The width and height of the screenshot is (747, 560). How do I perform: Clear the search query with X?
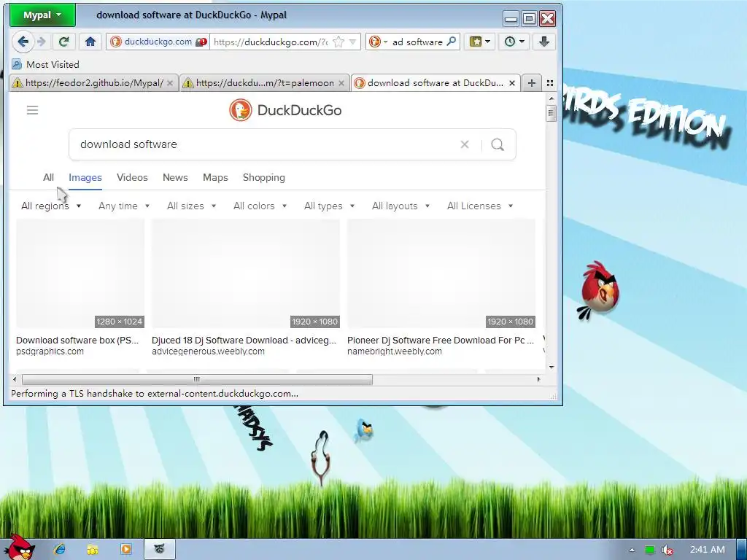465,144
